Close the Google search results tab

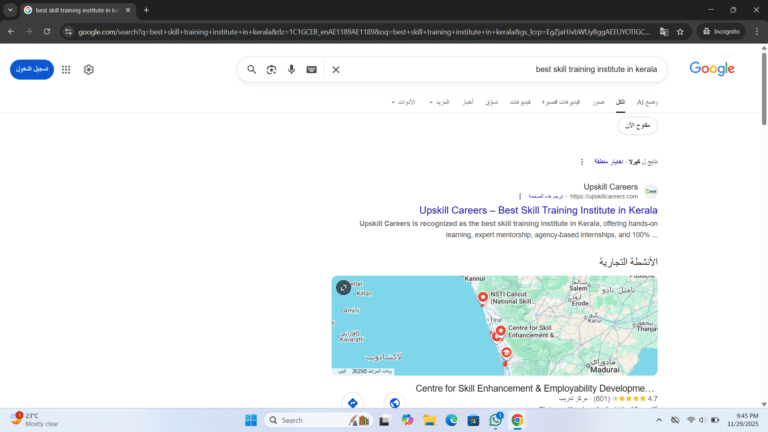pos(128,10)
